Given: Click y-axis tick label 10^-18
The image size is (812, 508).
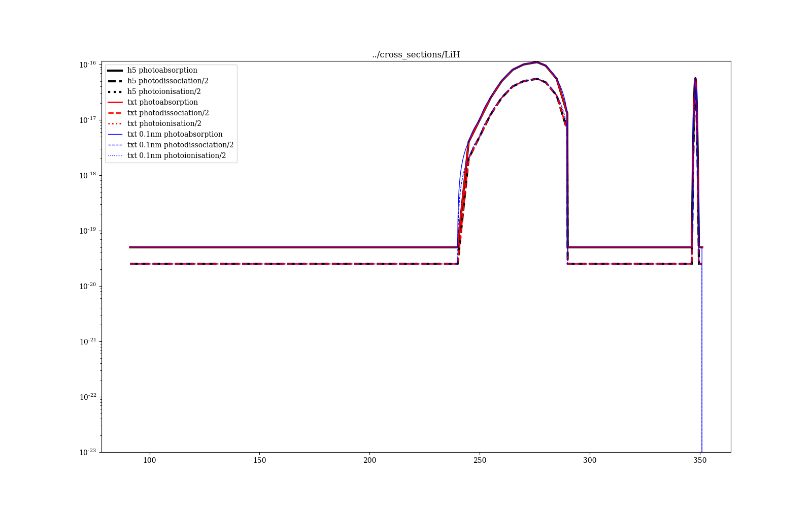Looking at the screenshot, I should click(88, 175).
